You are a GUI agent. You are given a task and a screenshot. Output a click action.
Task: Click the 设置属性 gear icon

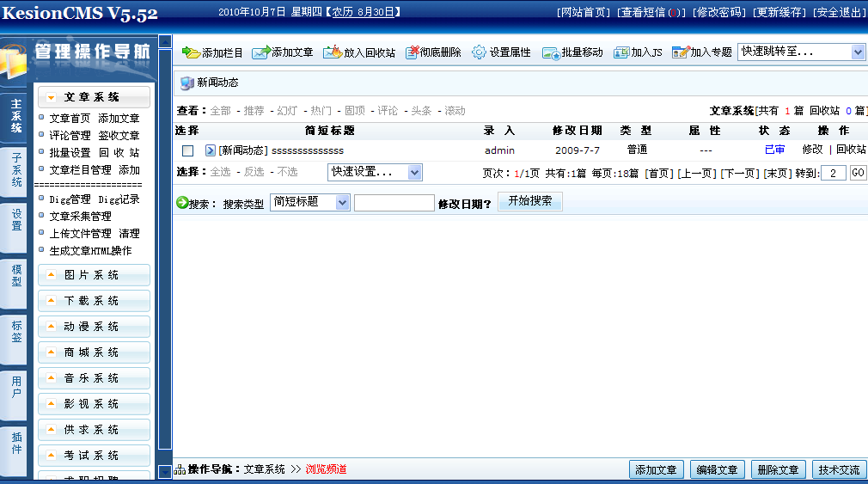479,52
